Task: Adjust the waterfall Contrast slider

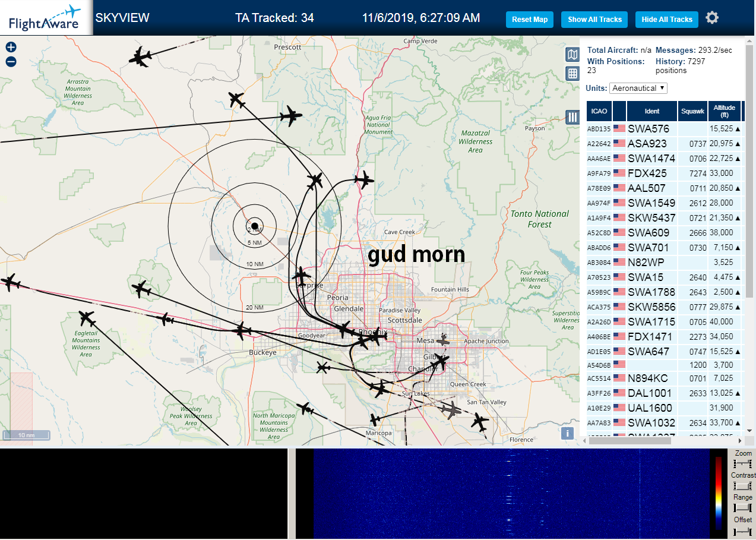Action: tap(743, 485)
